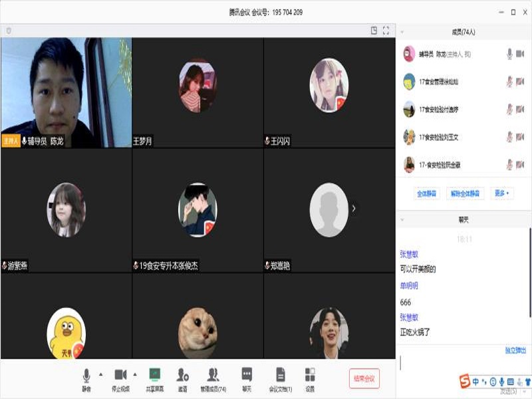Open 会议文档(1) meeting documents
532x399 pixels.
(x=280, y=375)
